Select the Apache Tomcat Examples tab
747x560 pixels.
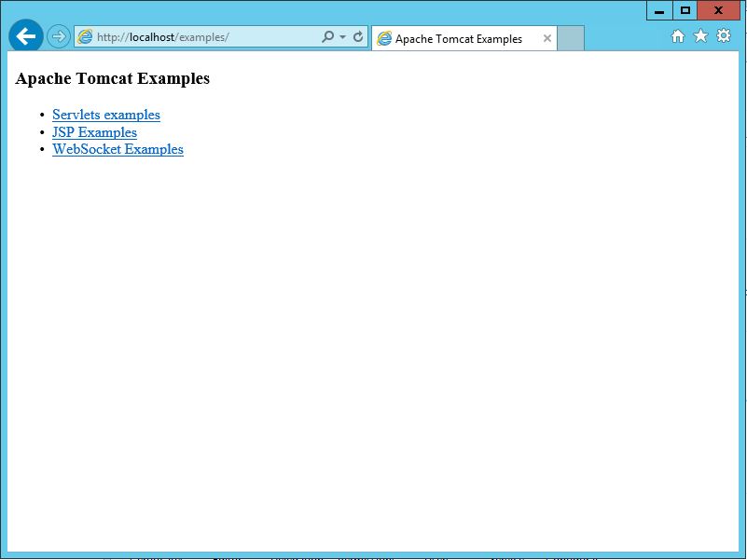464,38
